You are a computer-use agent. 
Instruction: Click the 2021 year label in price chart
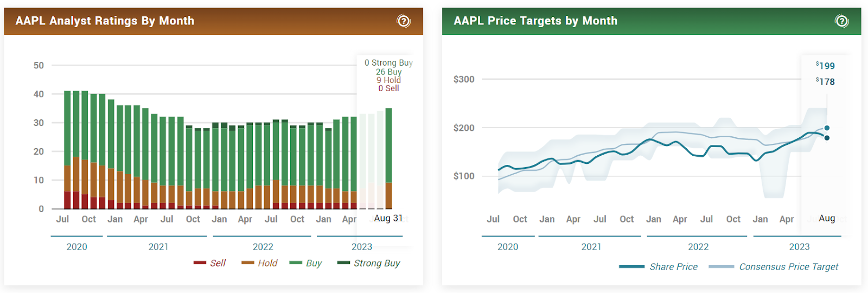[591, 247]
